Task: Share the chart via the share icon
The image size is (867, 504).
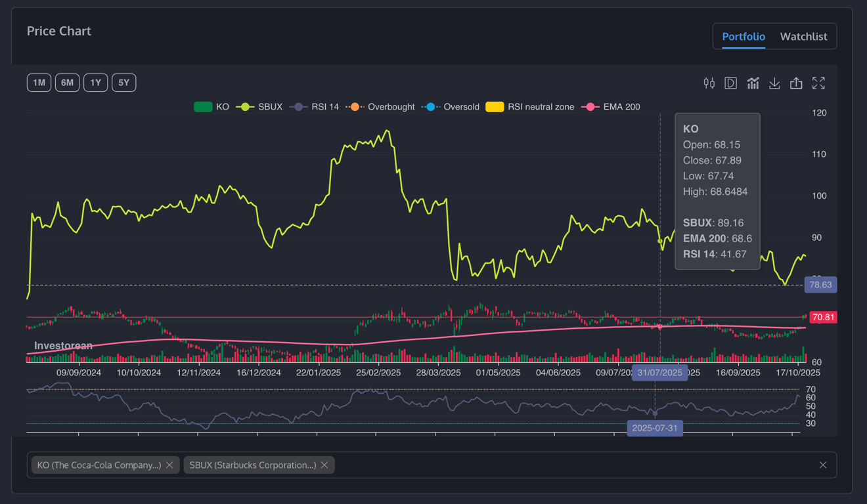Action: coord(796,83)
